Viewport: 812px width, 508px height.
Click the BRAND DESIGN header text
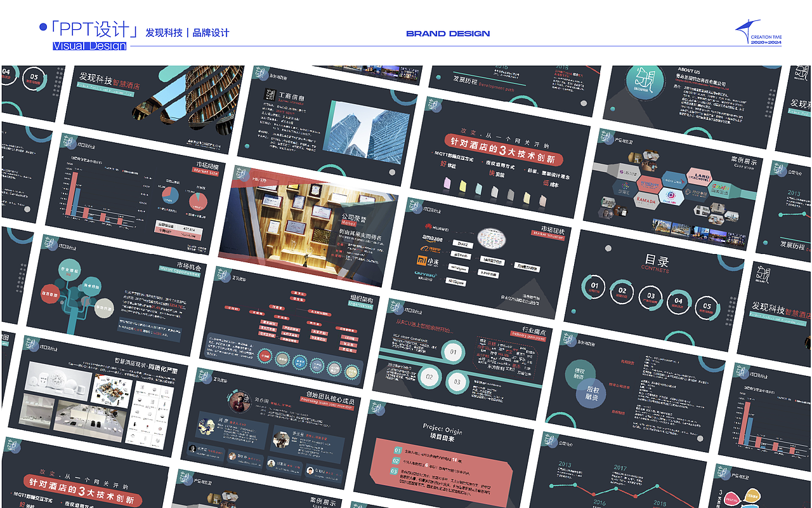[448, 34]
